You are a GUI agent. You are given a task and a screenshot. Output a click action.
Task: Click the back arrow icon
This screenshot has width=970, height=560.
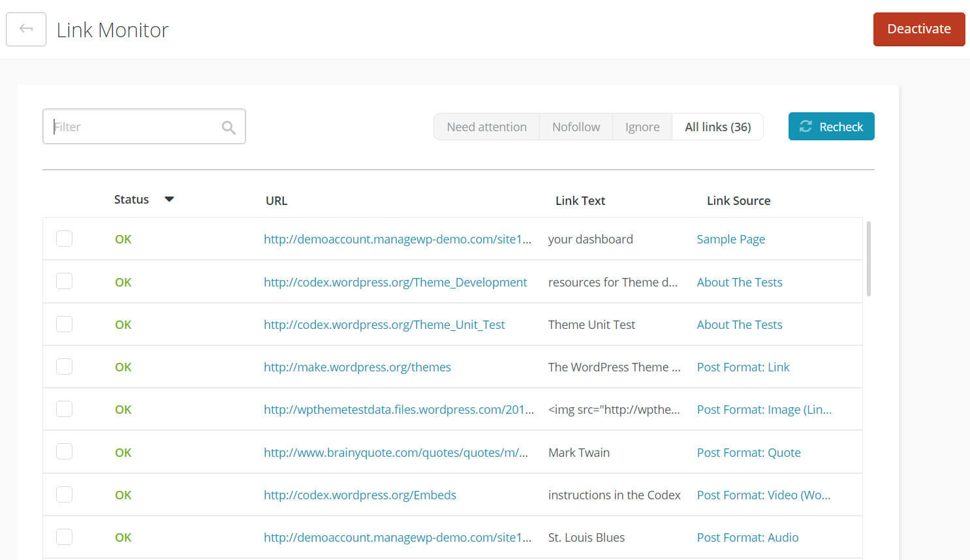[x=26, y=29]
